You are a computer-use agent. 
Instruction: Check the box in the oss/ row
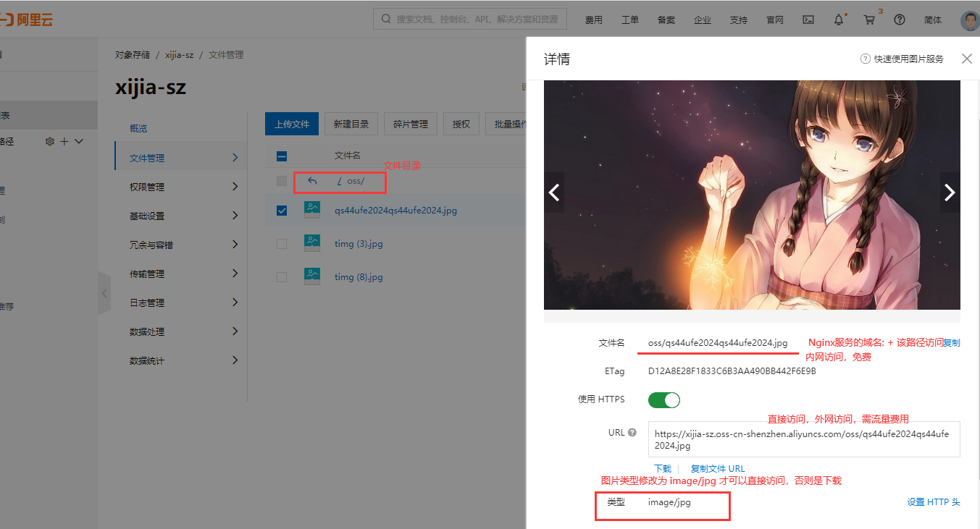(x=282, y=181)
